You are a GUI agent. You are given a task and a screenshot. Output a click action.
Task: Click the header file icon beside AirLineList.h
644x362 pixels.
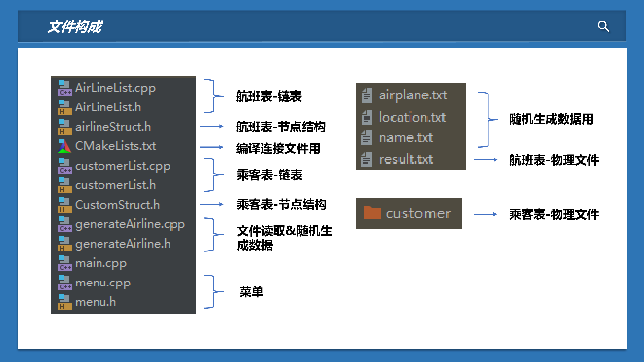coord(65,107)
